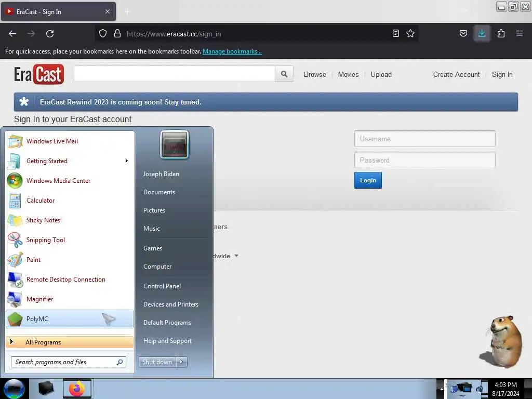Select the EraCast - Sign In tab
532x399 pixels.
[x=58, y=11]
